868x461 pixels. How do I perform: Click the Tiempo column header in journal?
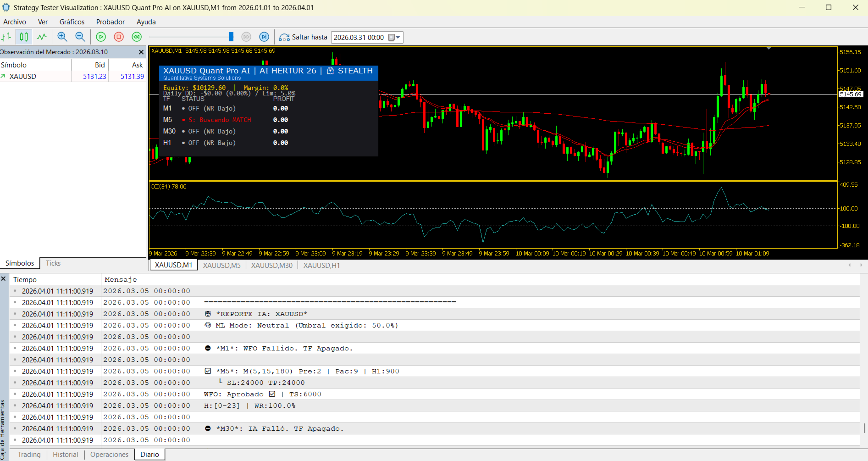pyautogui.click(x=55, y=279)
